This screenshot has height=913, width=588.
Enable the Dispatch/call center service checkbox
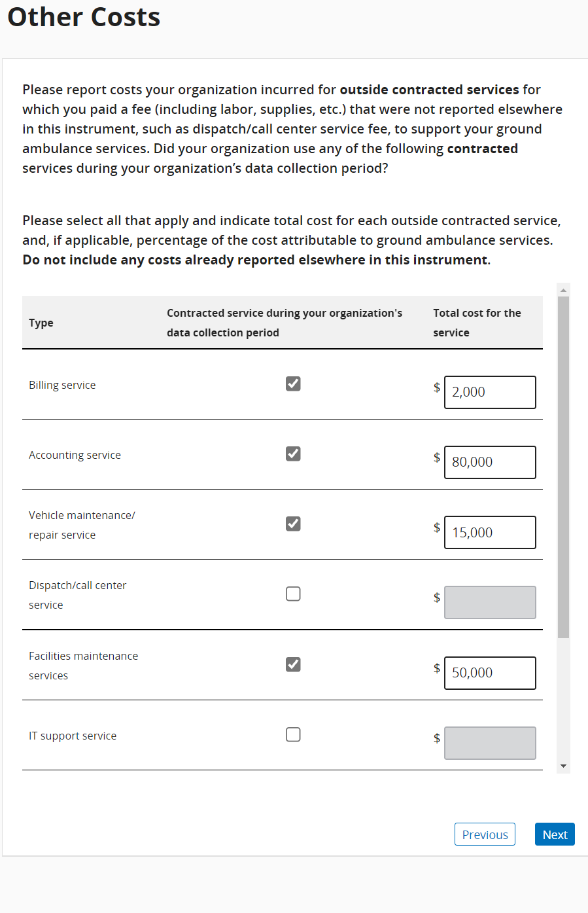click(293, 594)
